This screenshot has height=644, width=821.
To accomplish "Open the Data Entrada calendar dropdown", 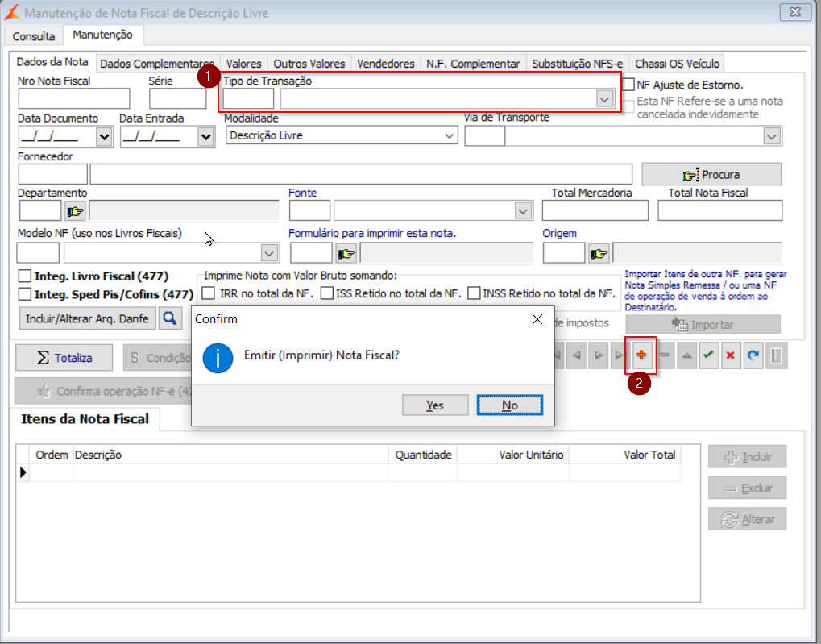I will pyautogui.click(x=205, y=137).
